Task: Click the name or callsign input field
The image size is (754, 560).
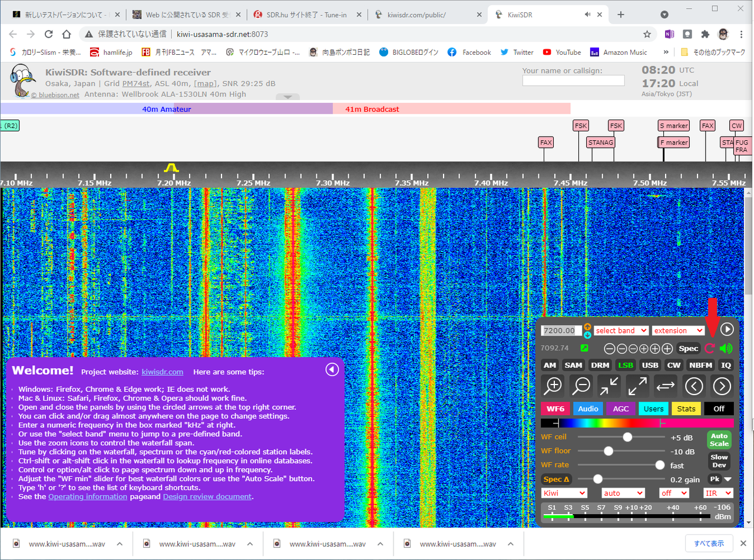Action: pyautogui.click(x=573, y=81)
